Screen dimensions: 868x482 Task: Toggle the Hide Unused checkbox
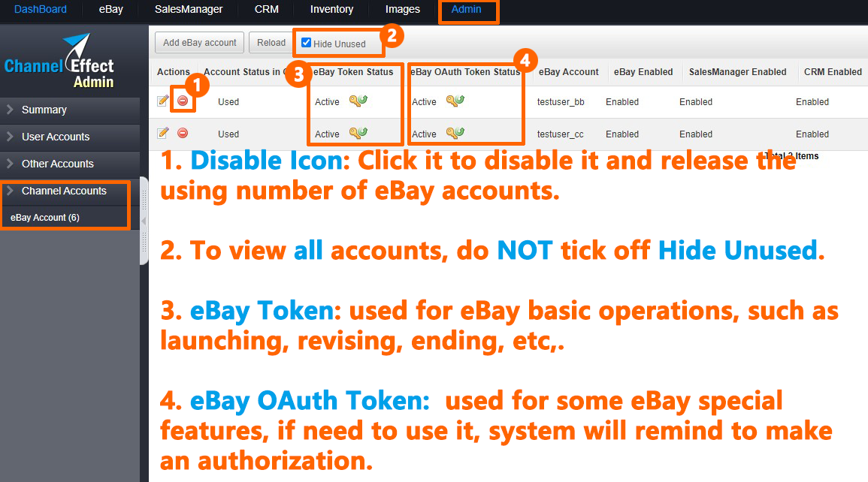[306, 43]
